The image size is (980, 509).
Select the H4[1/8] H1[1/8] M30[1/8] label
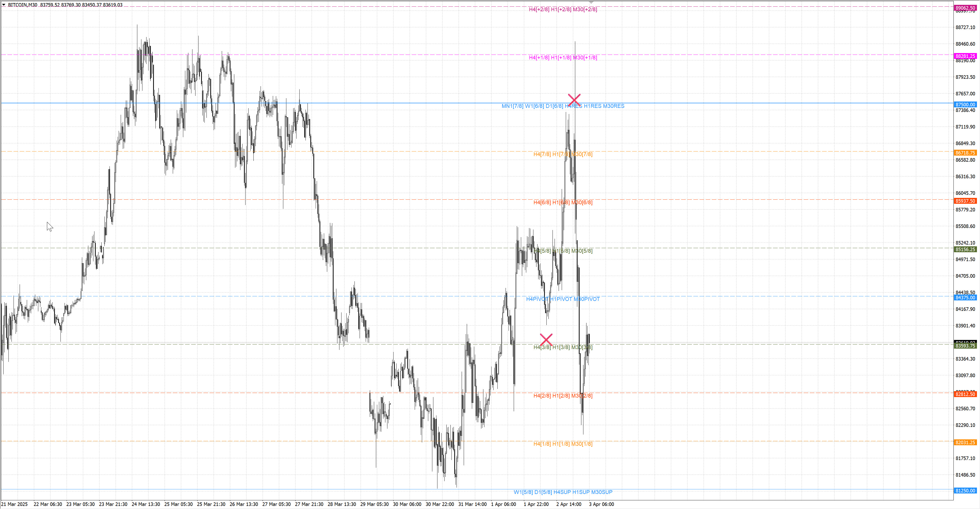[x=563, y=444]
